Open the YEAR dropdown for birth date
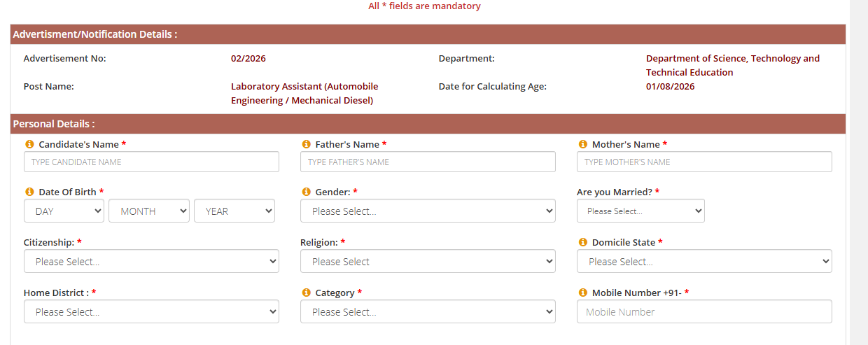Viewport: 868px width, 345px height. coord(234,211)
